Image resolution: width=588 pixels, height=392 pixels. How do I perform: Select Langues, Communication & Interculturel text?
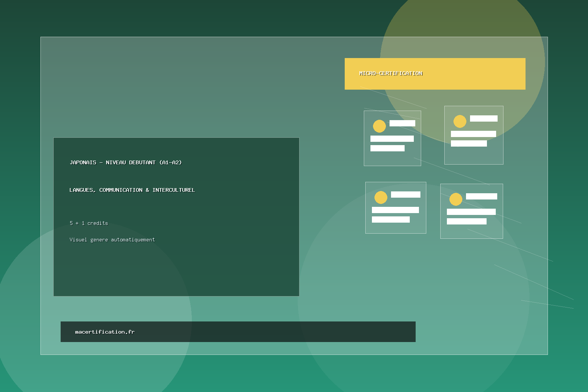tap(132, 190)
